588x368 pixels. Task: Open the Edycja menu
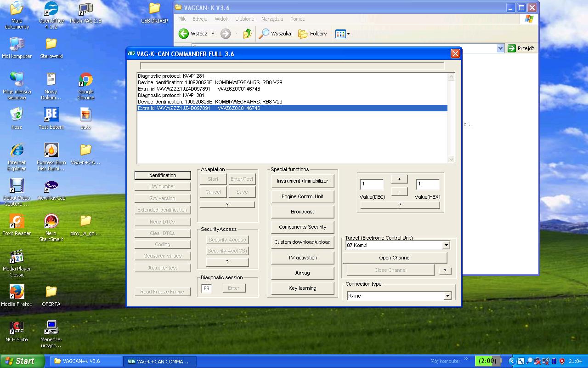point(200,19)
